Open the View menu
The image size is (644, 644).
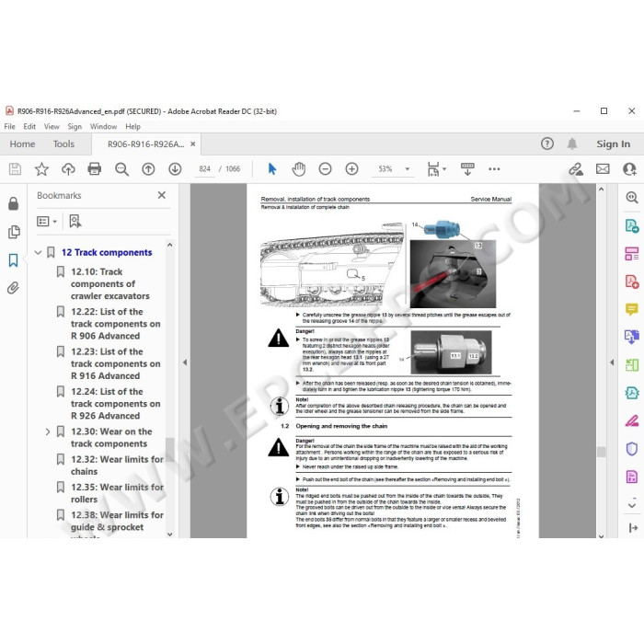click(52, 127)
